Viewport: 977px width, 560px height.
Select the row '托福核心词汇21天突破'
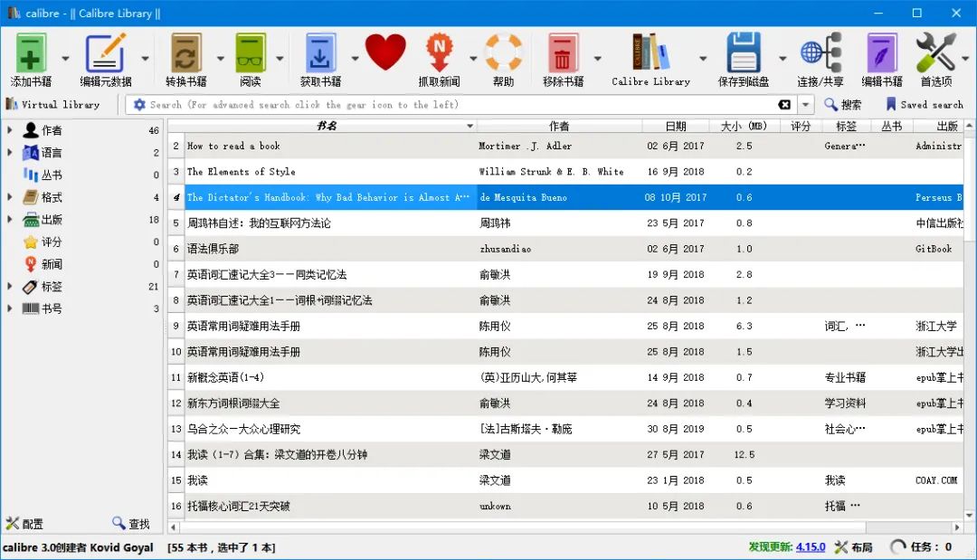pos(565,506)
